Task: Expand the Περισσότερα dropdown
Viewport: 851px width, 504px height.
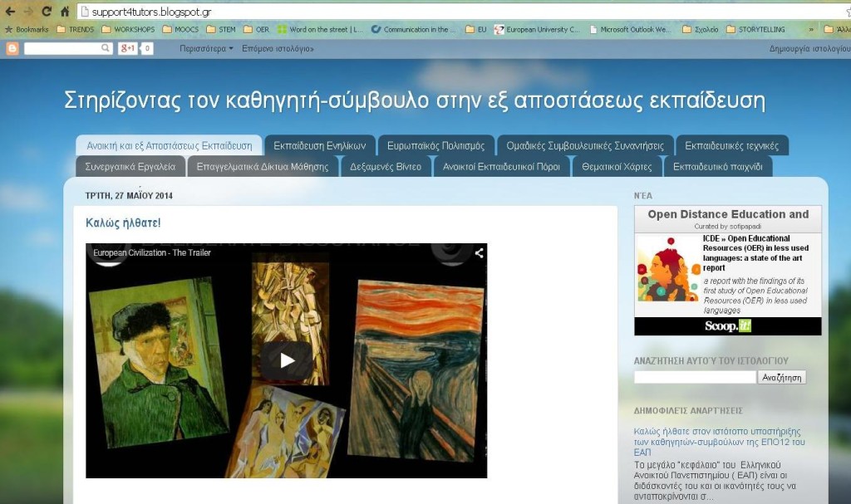Action: (x=206, y=49)
